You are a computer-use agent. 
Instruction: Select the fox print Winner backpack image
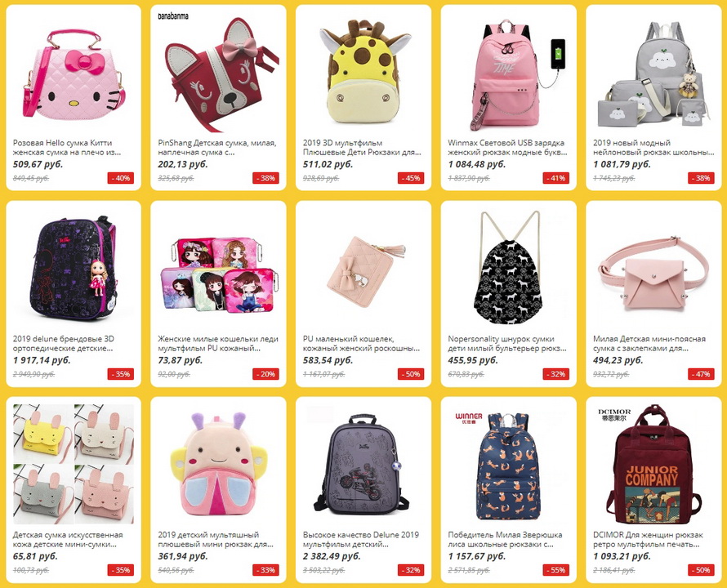509,465
